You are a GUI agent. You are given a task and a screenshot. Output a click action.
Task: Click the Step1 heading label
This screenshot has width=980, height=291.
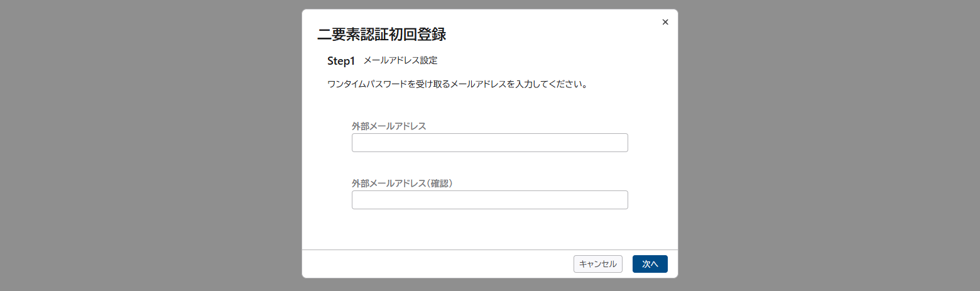pos(341,61)
